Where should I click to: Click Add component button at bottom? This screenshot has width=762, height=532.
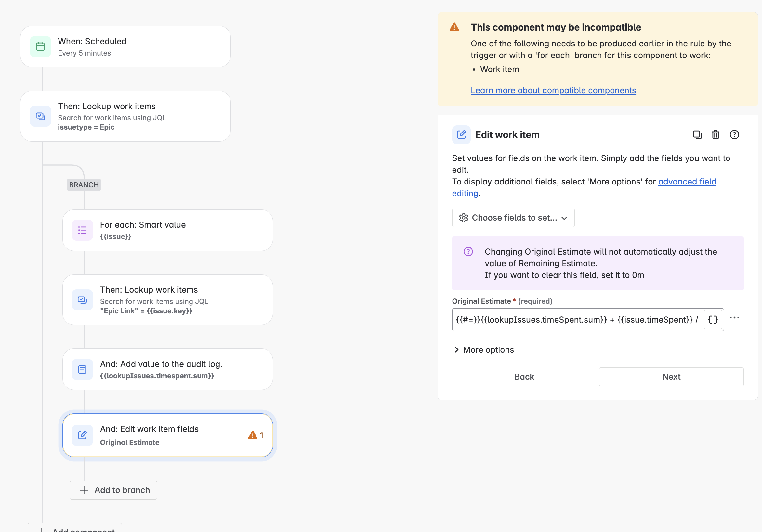coord(75,528)
